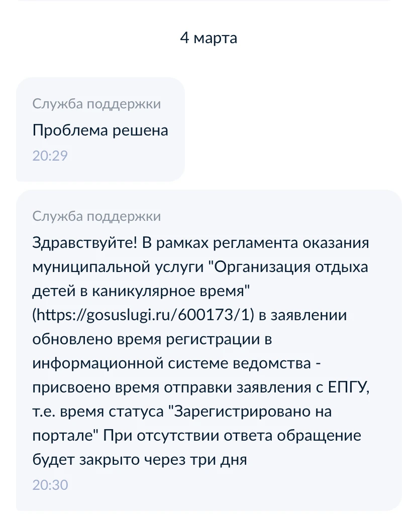Screen dimensions: 416x532
Task: Click the words "т.е. время статуса"
Action: pyautogui.click(x=98, y=412)
